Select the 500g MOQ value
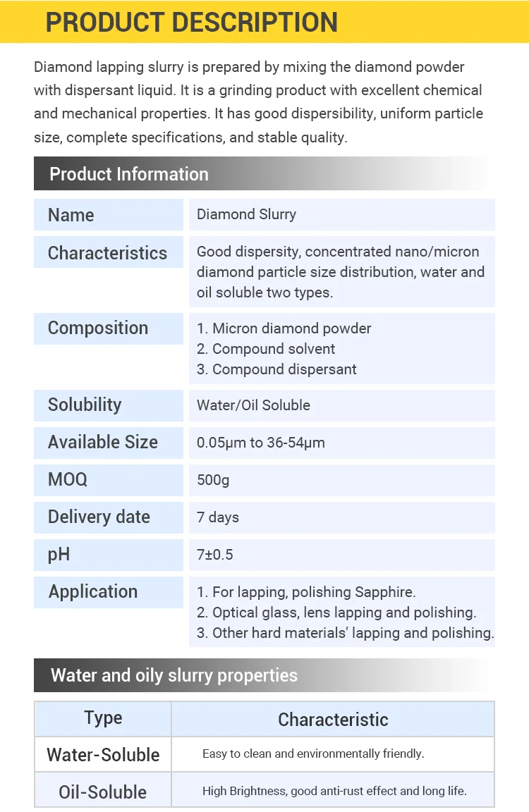 (x=213, y=480)
